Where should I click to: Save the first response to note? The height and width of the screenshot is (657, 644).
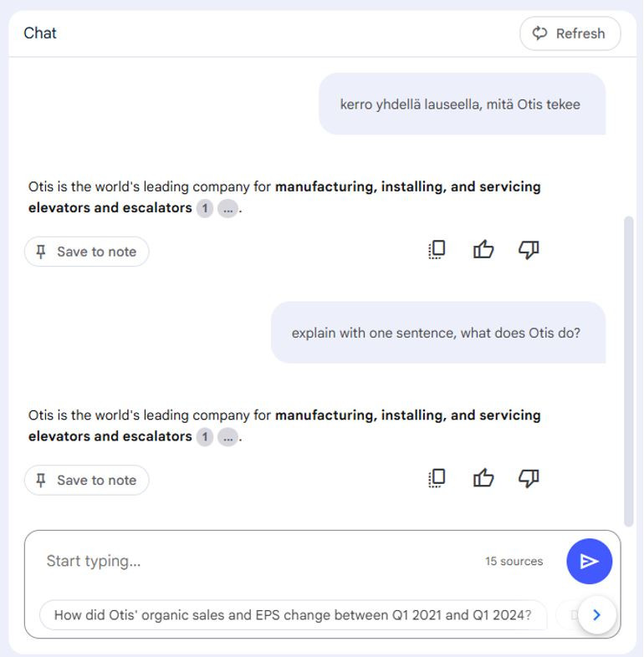[87, 252]
